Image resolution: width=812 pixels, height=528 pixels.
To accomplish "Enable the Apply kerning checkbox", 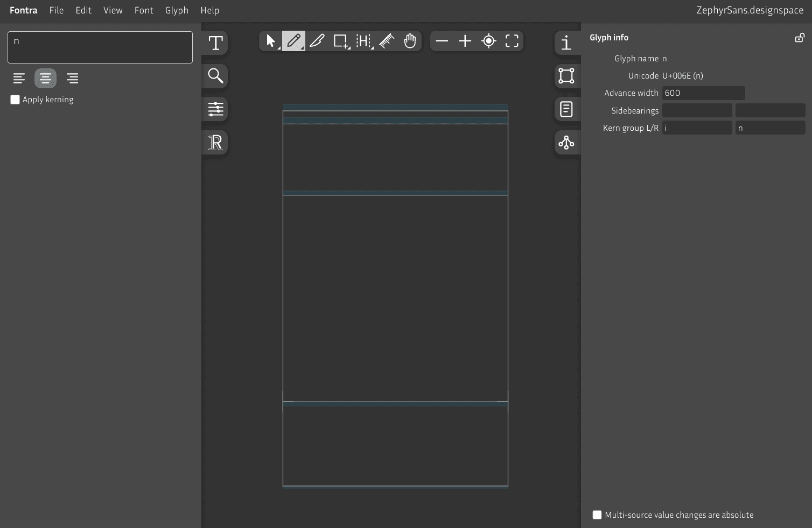I will pyautogui.click(x=15, y=99).
